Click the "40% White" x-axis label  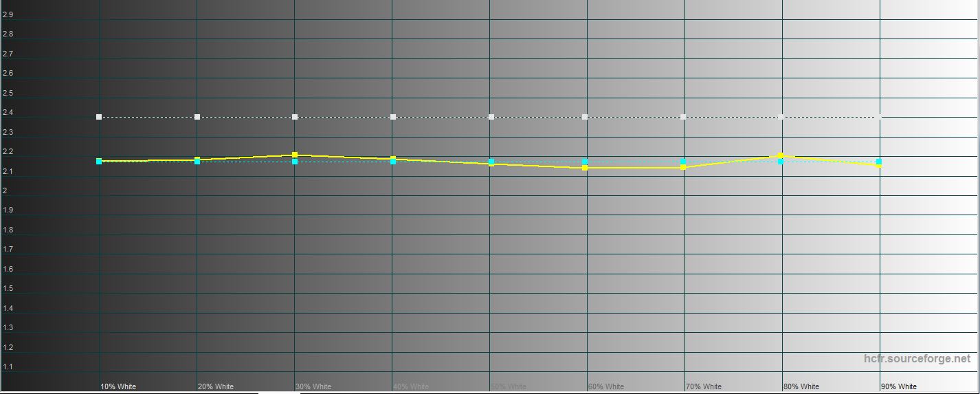(411, 386)
